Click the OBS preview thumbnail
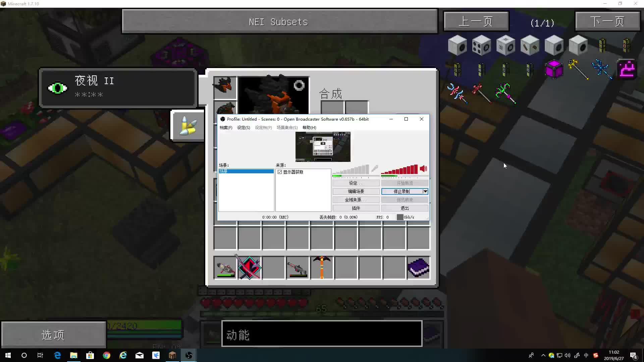Screen dimensions: 644x362 [323, 147]
